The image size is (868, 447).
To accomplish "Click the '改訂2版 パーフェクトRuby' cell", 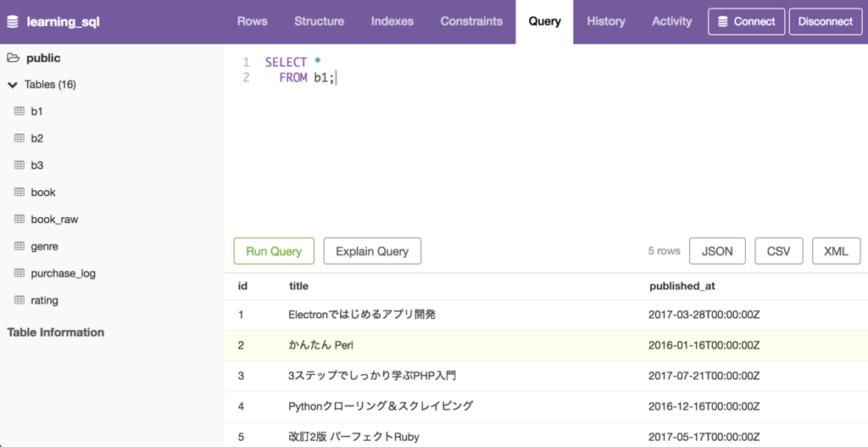I will click(x=353, y=437).
